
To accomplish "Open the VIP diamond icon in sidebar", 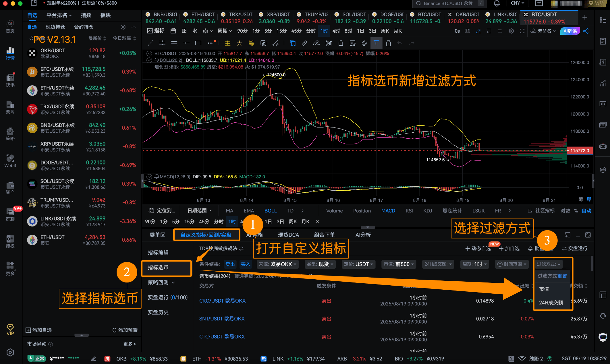I will point(10,330).
